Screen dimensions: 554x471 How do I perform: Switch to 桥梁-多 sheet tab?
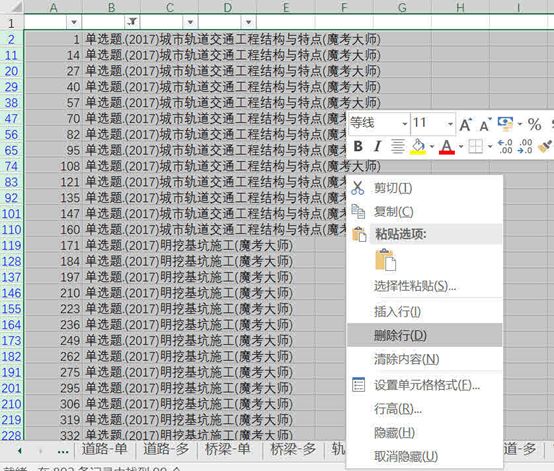[x=293, y=449]
